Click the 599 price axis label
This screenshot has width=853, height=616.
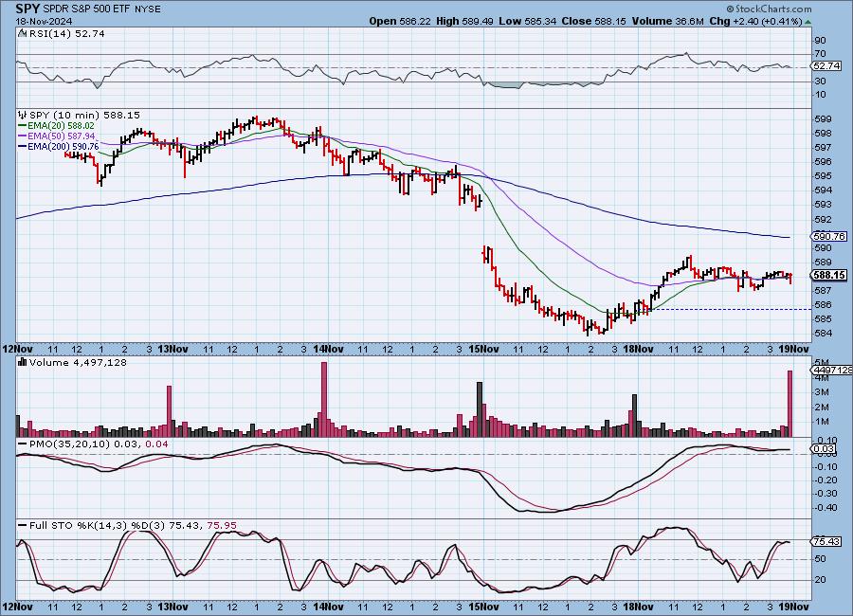coord(823,119)
